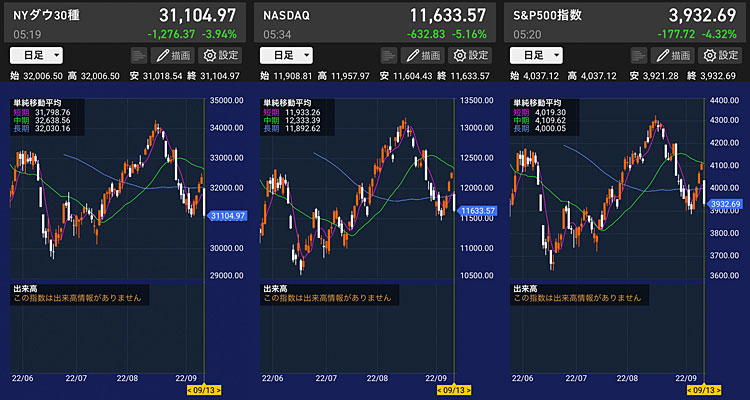Click the Dow open value 32,006.50 labeled 始
The image size is (750, 400).
[42, 76]
